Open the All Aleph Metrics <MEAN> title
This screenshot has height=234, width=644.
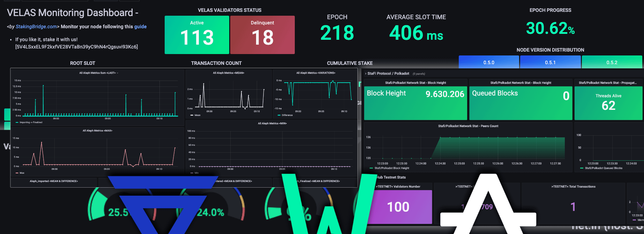(x=229, y=73)
